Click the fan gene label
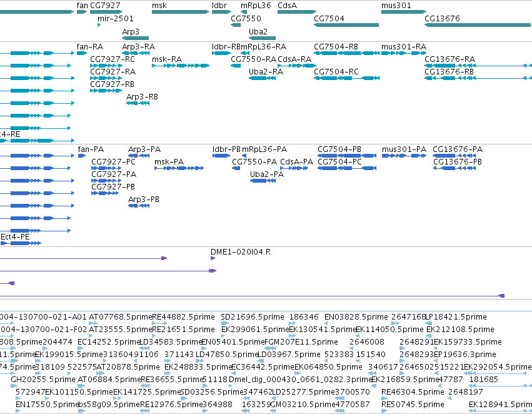532x414 pixels. tap(82, 6)
